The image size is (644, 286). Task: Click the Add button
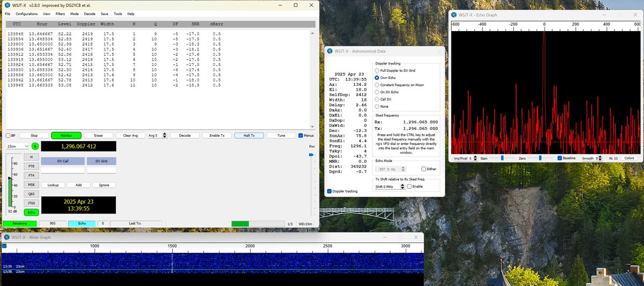tap(78, 185)
